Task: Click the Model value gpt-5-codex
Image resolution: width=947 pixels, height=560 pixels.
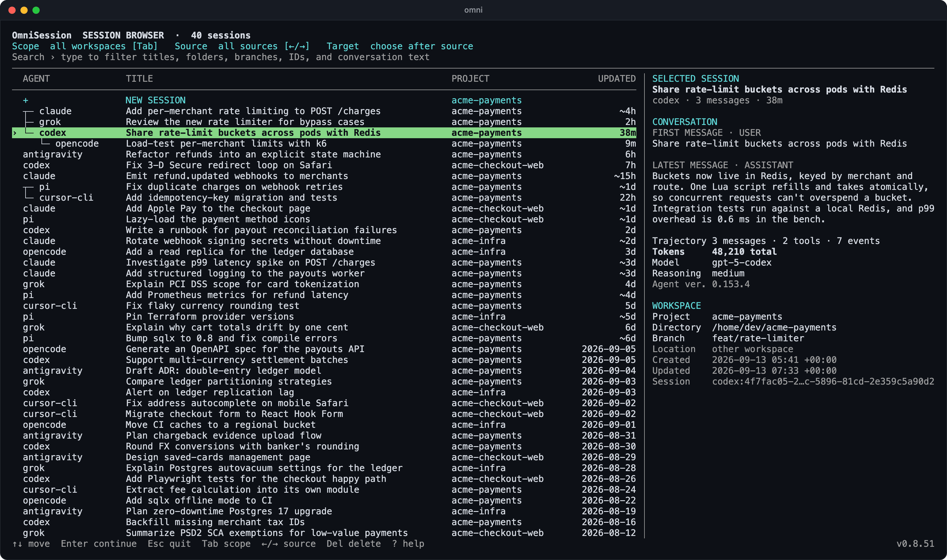Action: [x=741, y=263]
